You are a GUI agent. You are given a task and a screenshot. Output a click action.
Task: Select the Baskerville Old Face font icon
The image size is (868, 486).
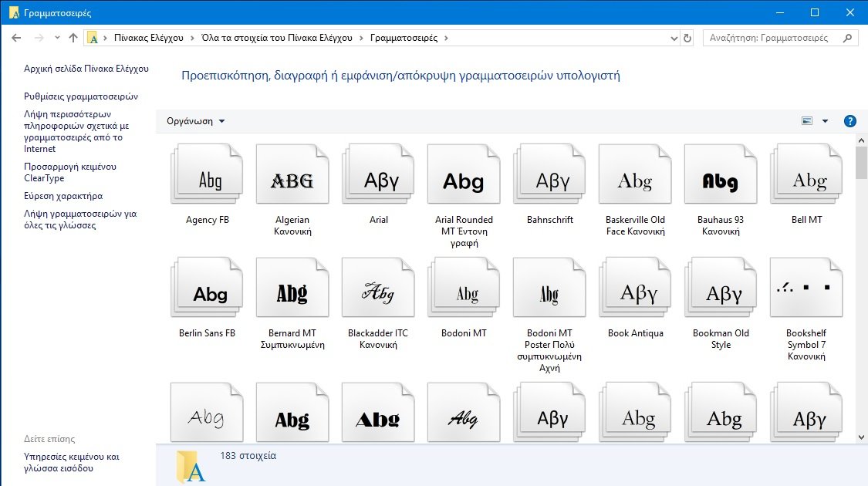[x=635, y=174]
